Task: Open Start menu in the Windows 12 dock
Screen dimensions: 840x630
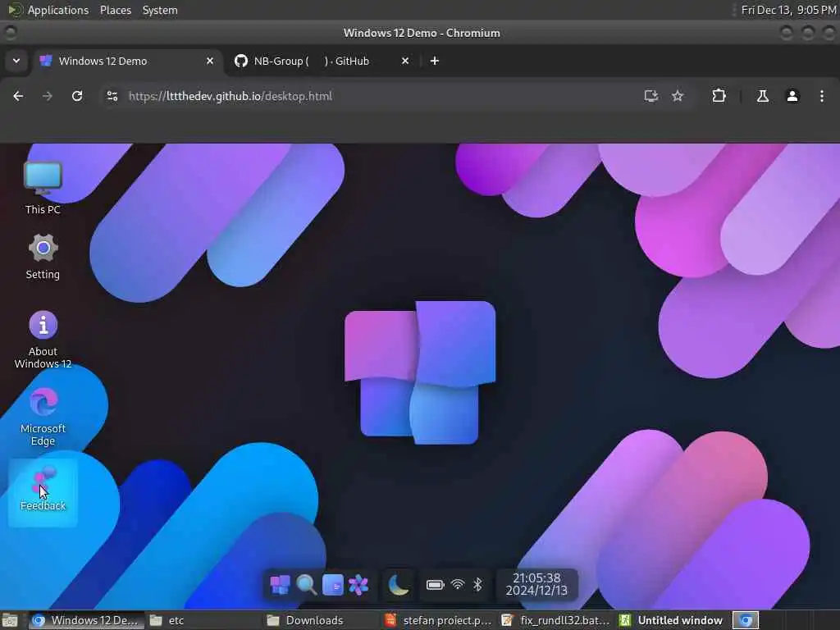Action: click(x=280, y=584)
